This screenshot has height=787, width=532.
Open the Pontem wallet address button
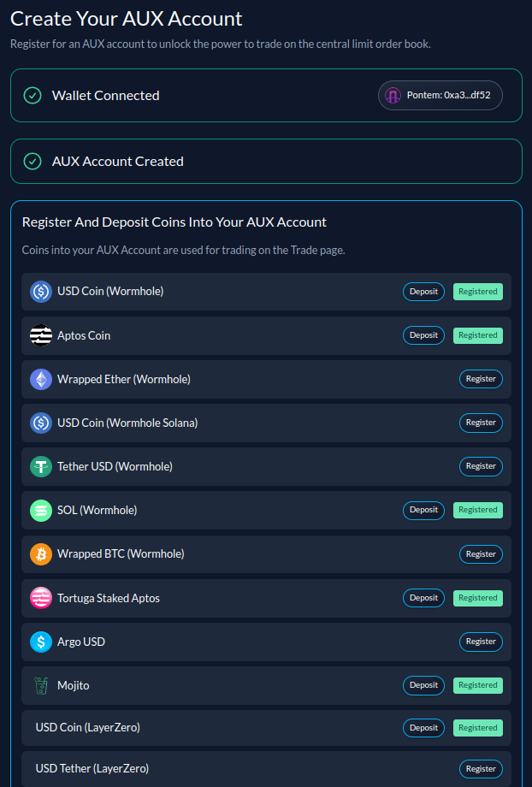click(440, 95)
